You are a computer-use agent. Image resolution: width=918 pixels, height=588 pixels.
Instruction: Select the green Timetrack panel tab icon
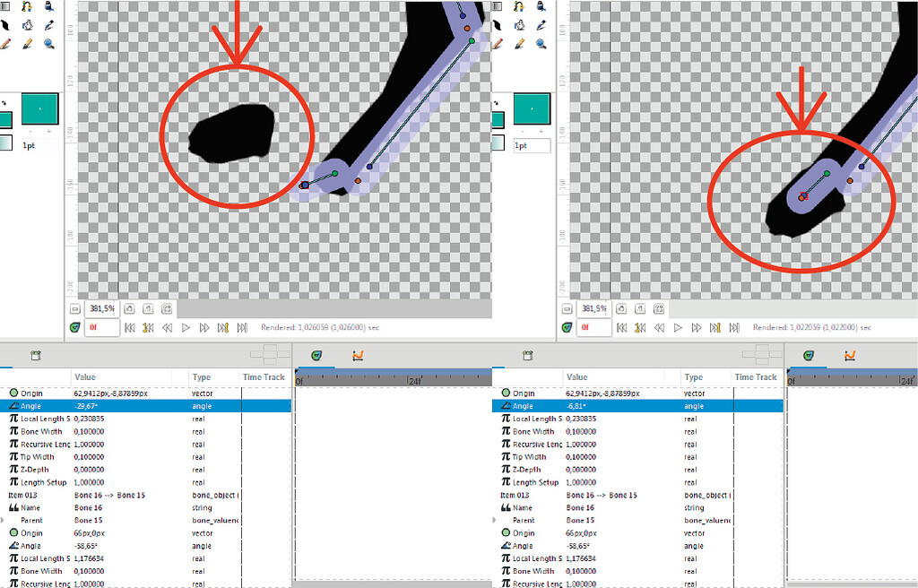(316, 354)
